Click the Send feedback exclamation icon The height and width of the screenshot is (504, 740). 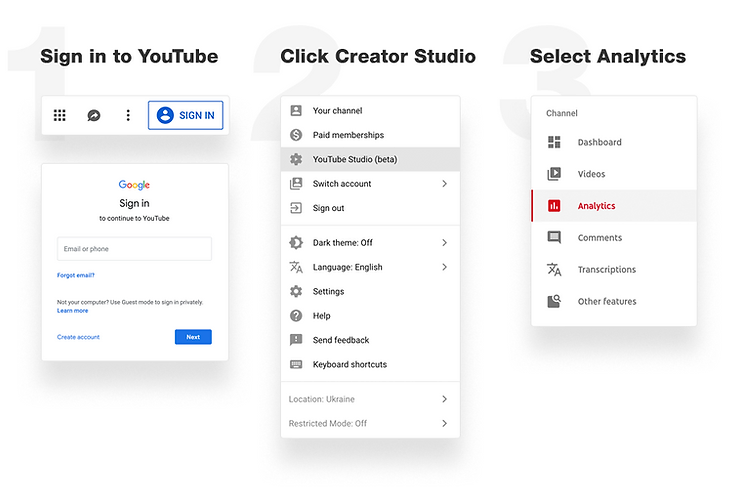point(296,340)
